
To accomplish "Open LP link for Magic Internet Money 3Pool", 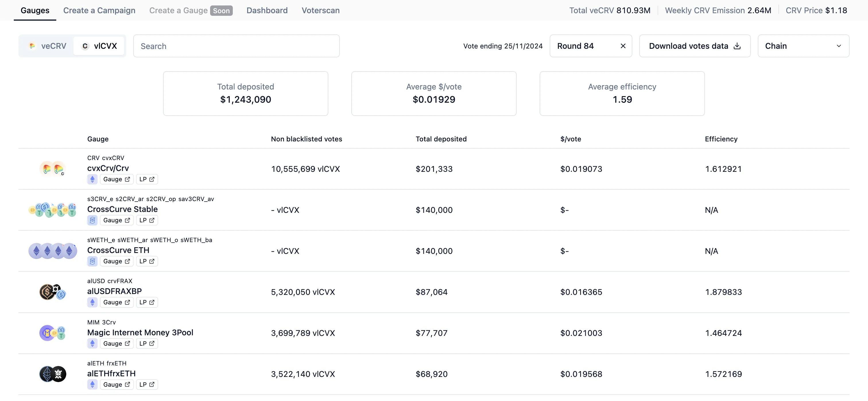I will pos(147,343).
